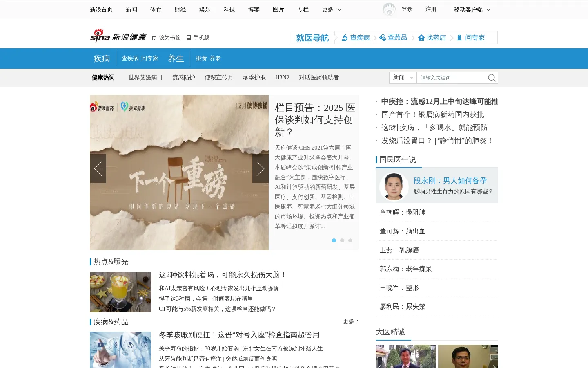Open 和AI太亲密有风险 article link

(219, 288)
